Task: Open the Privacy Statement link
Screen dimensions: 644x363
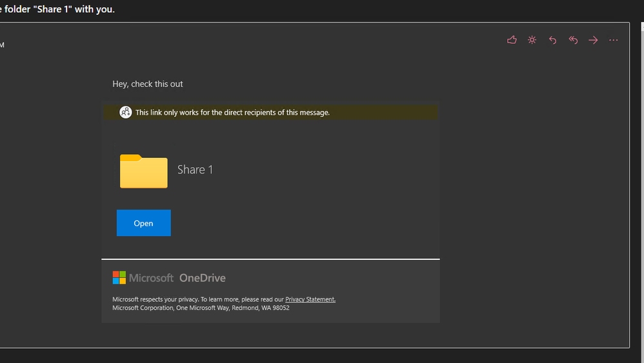Action: pyautogui.click(x=310, y=299)
